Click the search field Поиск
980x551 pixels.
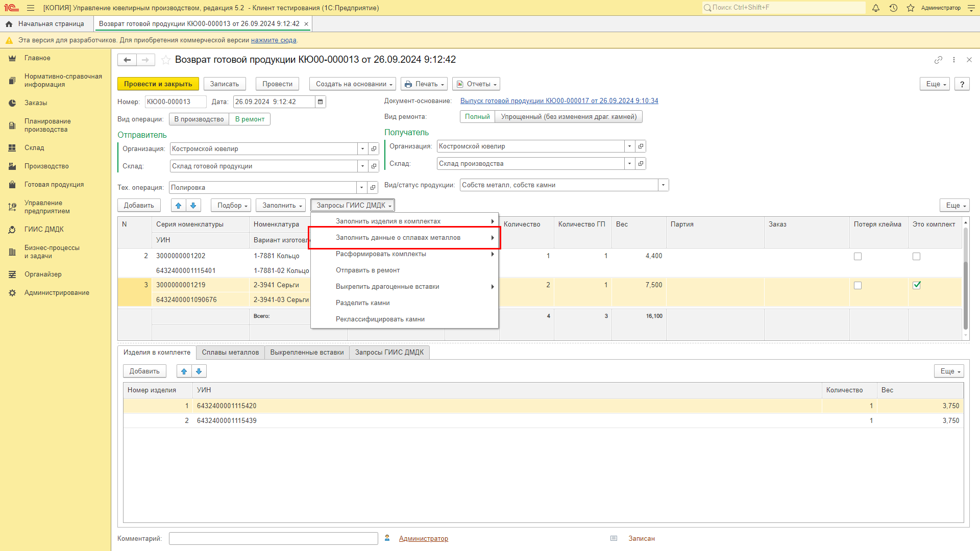(783, 8)
